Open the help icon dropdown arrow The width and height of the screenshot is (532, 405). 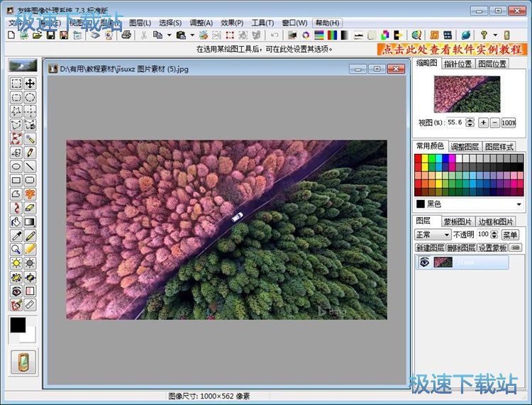(x=494, y=35)
